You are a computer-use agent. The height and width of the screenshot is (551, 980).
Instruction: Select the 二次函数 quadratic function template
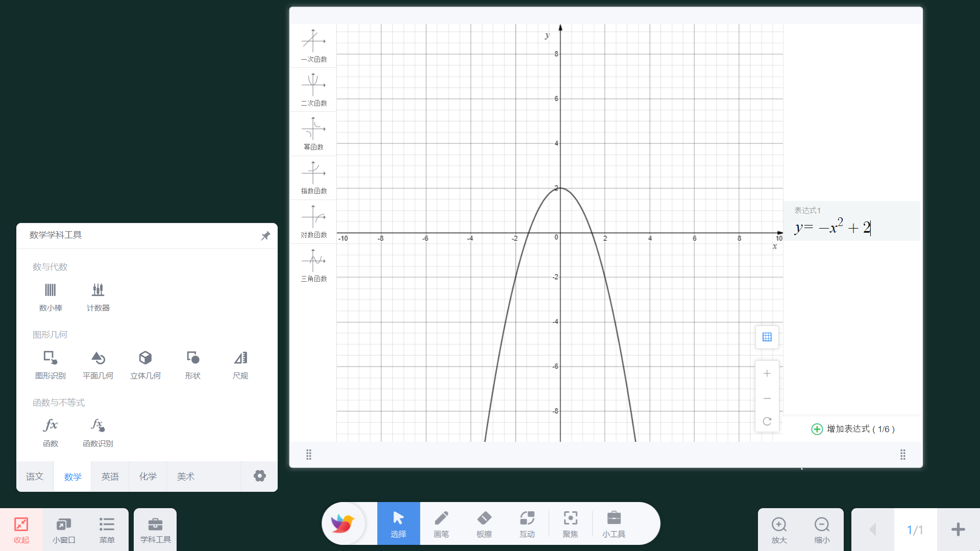click(x=313, y=90)
